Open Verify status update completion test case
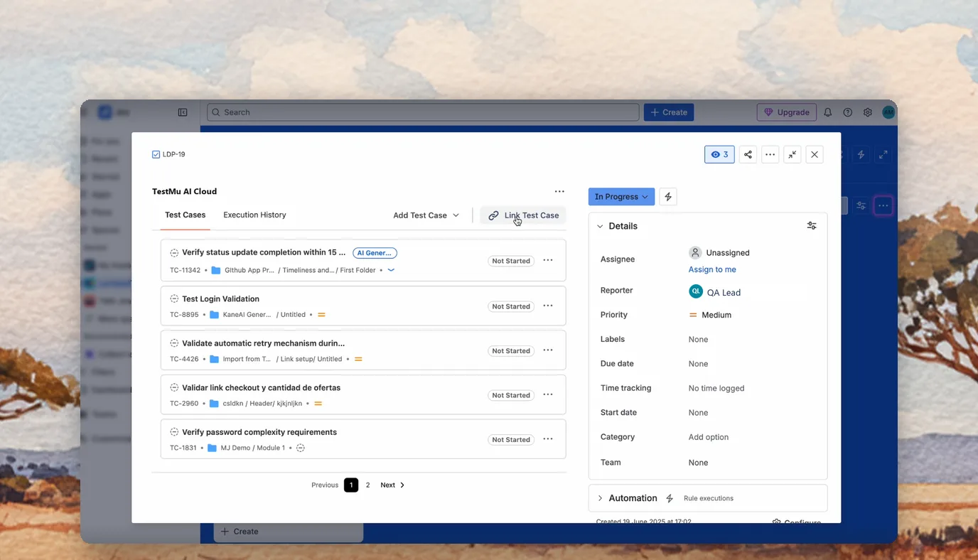 pos(264,252)
